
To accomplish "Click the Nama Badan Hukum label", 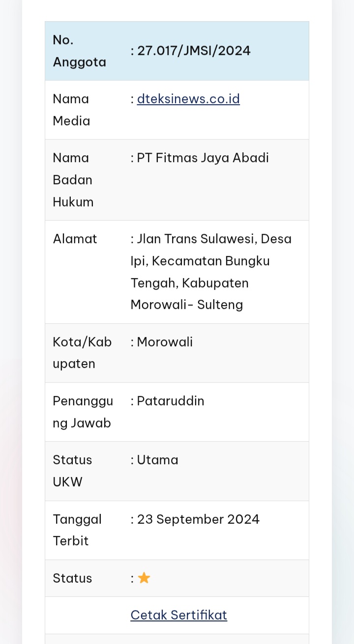I will tap(73, 180).
